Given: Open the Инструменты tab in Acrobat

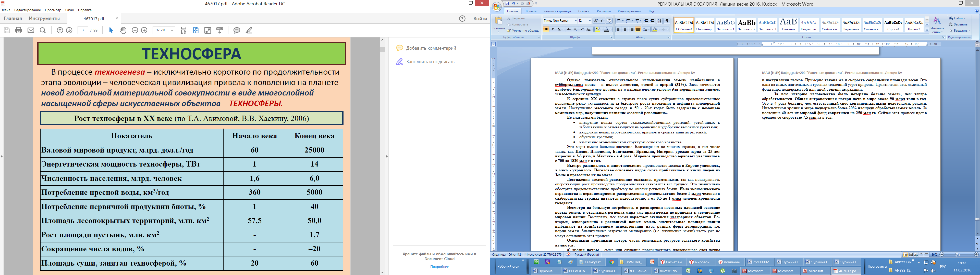Looking at the screenshot, I should [x=44, y=18].
